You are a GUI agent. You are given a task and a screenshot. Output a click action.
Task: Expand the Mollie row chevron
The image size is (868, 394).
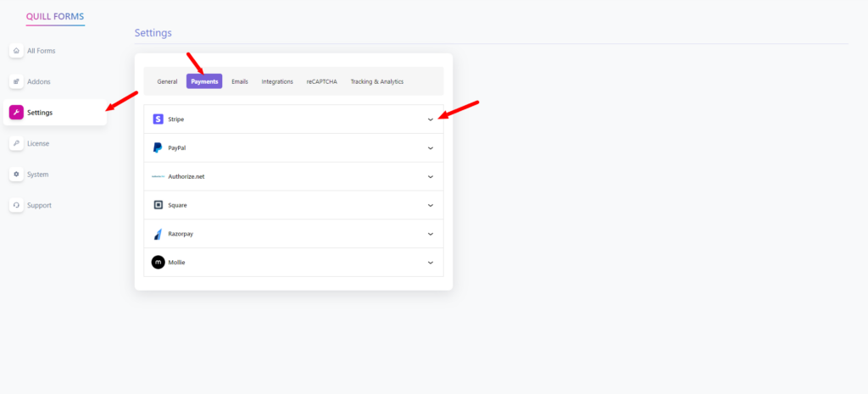tap(431, 263)
